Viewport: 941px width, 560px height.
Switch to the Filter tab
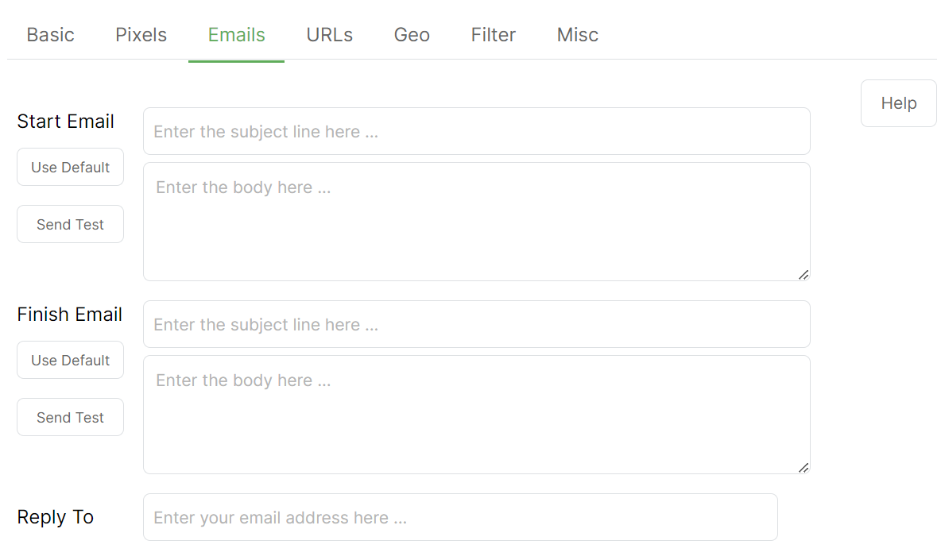493,35
